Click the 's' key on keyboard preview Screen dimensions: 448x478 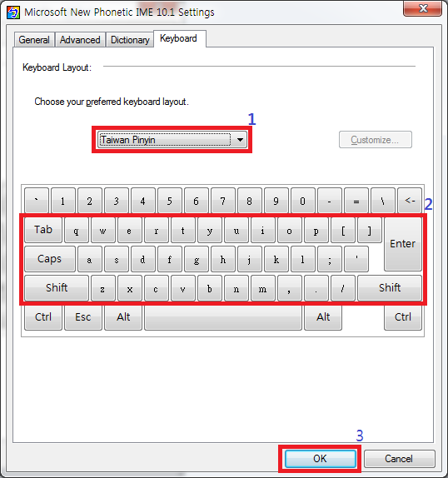(116, 259)
